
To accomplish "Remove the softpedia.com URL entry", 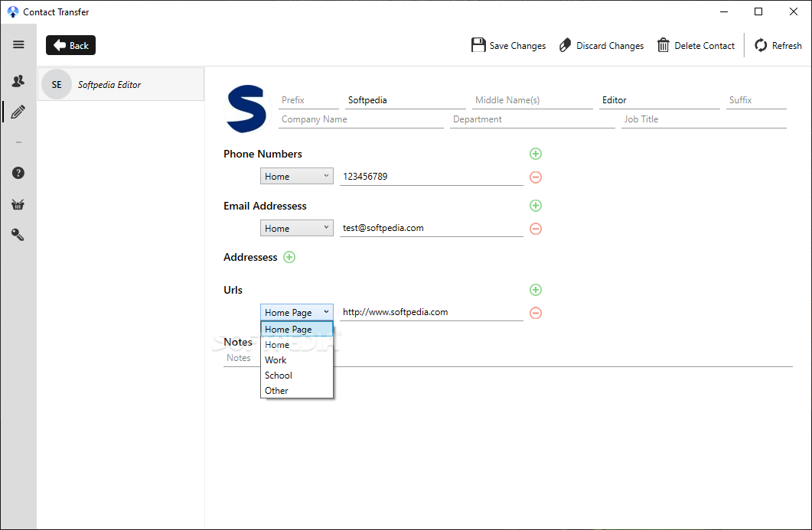I will [536, 313].
